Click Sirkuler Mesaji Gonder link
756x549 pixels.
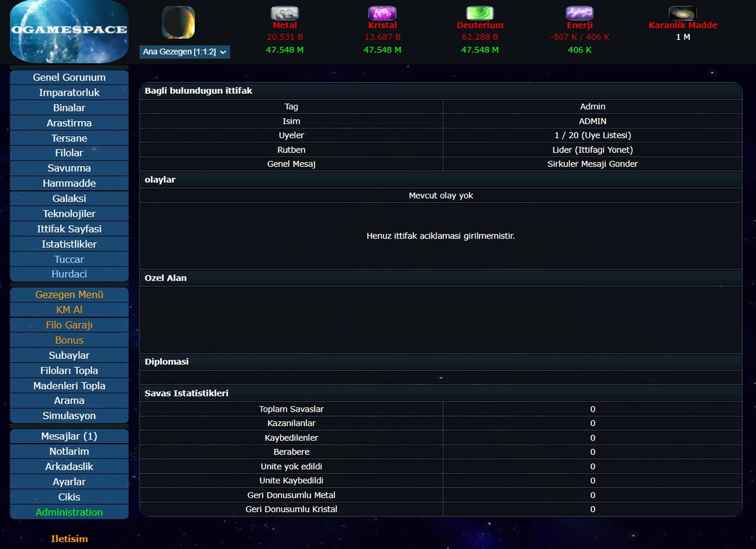pos(592,164)
